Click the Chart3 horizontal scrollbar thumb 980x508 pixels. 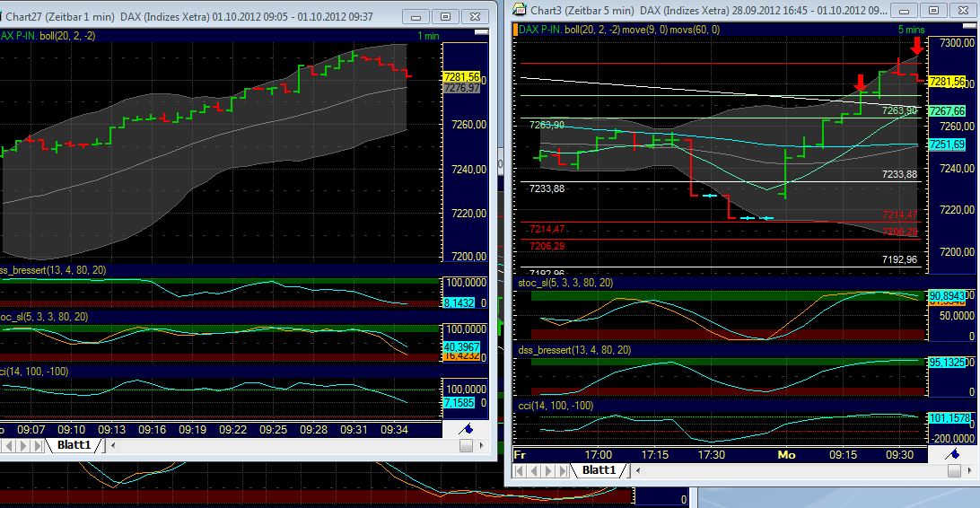(954, 470)
